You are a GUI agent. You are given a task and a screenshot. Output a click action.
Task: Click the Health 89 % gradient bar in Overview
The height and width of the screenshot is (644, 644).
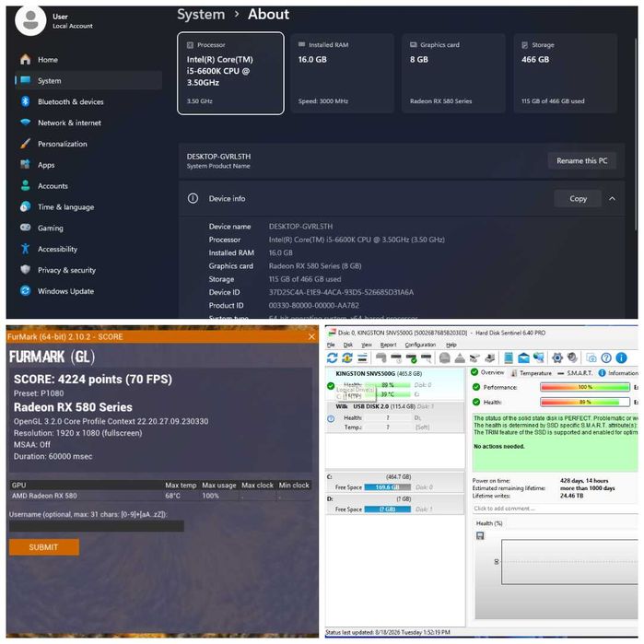coord(585,402)
